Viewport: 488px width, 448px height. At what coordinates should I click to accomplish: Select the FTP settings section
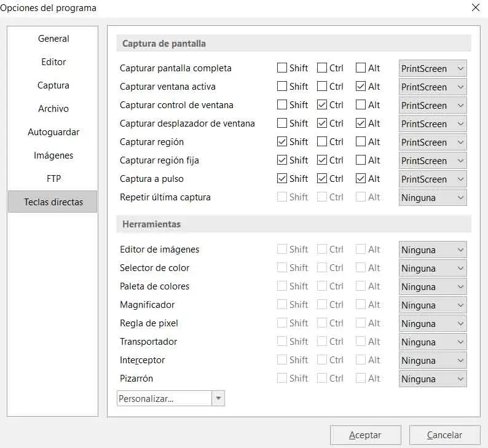(53, 179)
